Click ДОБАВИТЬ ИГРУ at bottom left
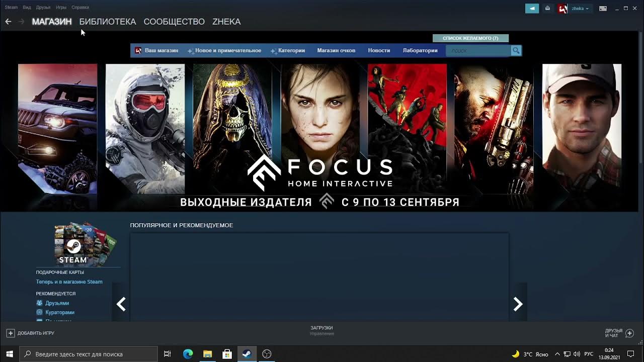 30,333
